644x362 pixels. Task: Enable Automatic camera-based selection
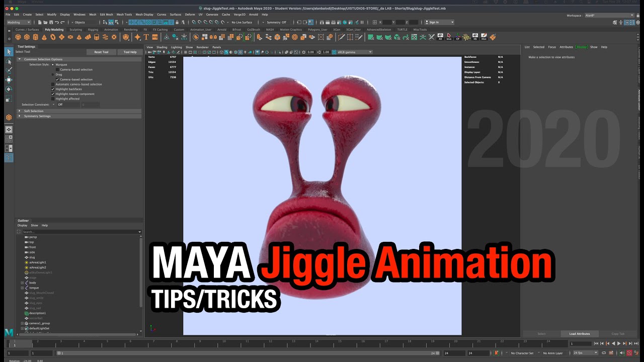tap(53, 84)
